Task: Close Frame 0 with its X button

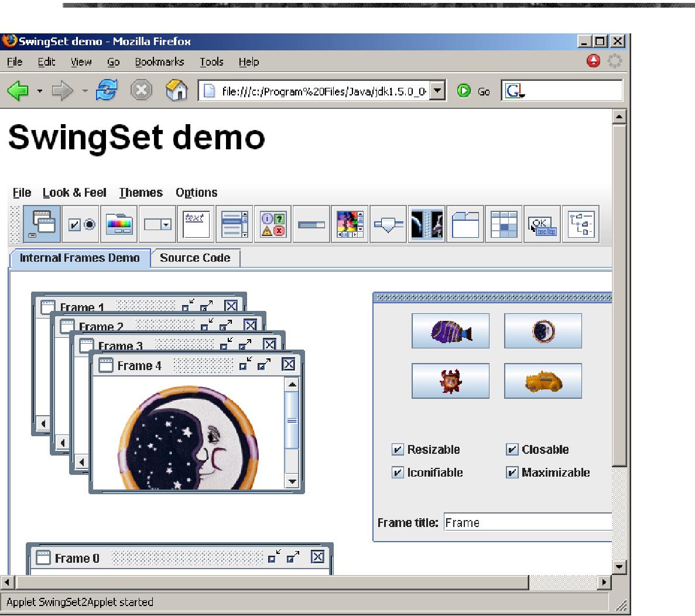Action: click(317, 557)
